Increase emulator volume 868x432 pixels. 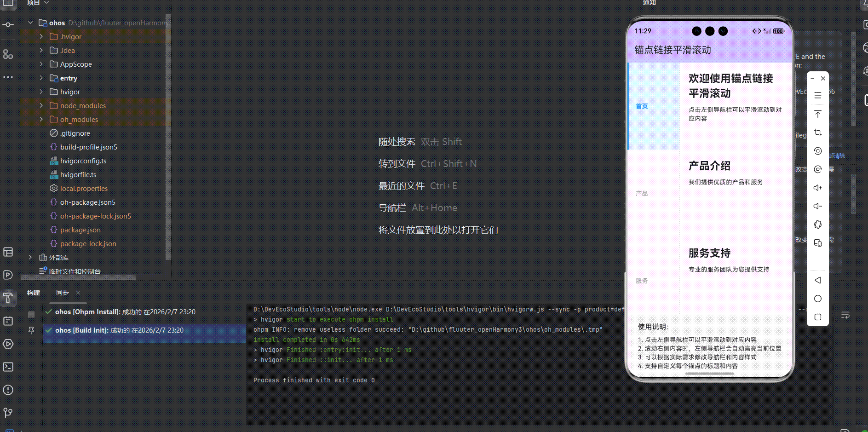click(x=817, y=188)
